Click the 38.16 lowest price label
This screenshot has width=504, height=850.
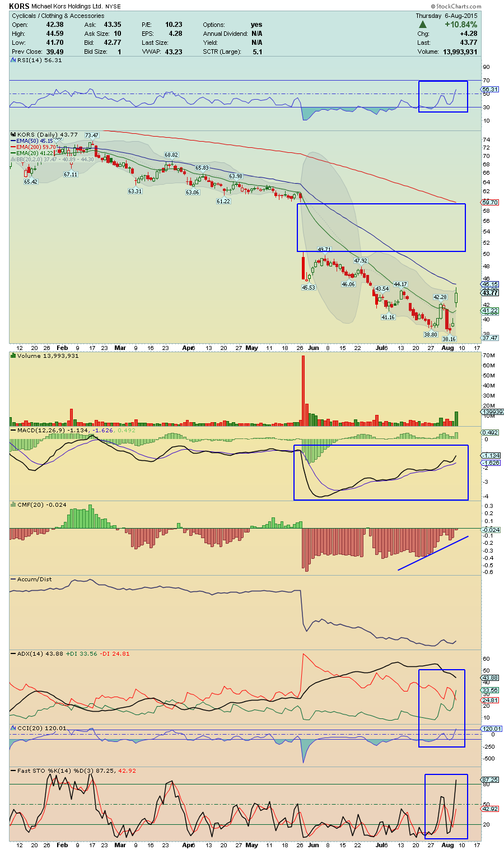pos(449,339)
